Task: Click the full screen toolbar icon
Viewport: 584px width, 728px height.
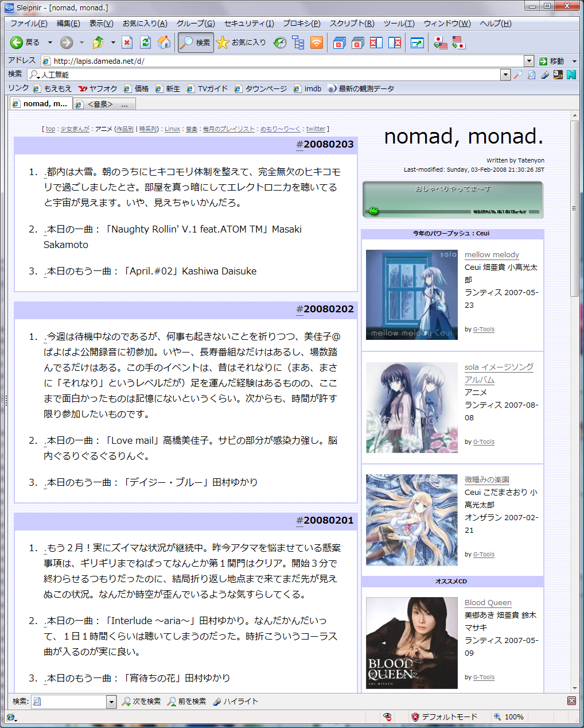Action: pyautogui.click(x=417, y=42)
